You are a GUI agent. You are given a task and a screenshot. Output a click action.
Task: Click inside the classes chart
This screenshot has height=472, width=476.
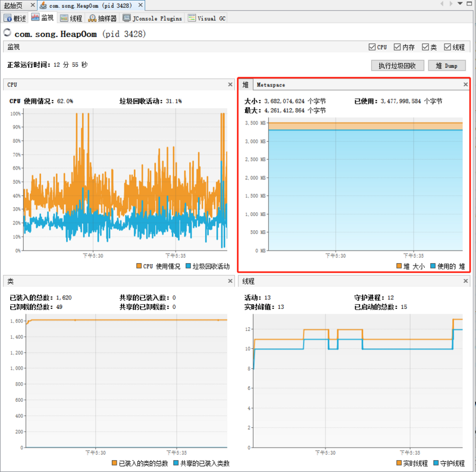click(x=126, y=380)
